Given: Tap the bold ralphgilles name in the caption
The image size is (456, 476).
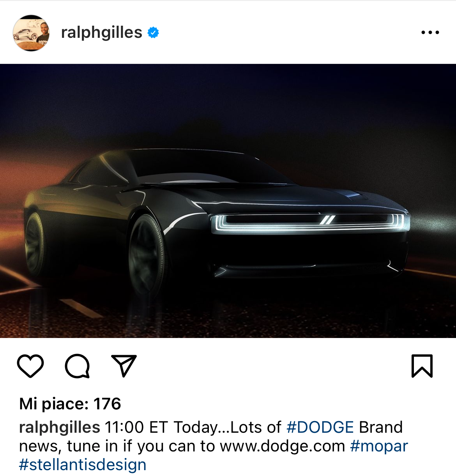Looking at the screenshot, I should [x=60, y=427].
